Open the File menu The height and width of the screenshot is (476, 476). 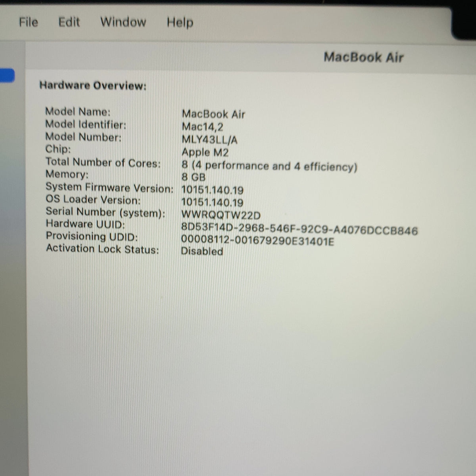29,22
